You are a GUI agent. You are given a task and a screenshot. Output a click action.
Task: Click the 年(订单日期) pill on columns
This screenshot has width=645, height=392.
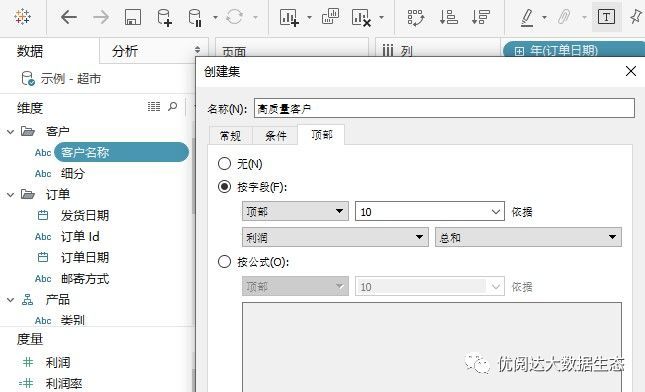(574, 50)
